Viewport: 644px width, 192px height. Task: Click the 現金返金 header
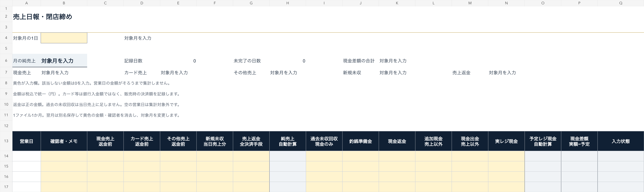pos(397,141)
